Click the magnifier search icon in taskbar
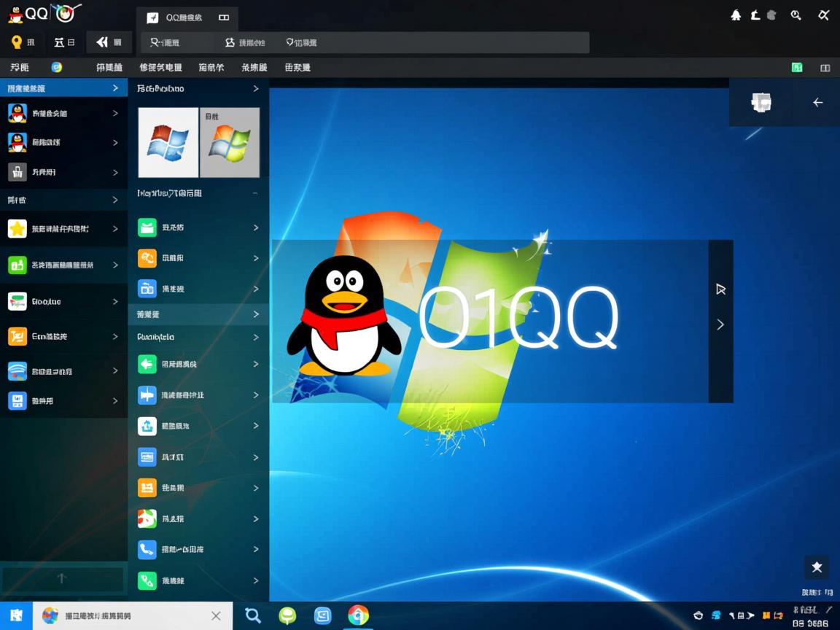840x630 pixels. point(253,615)
